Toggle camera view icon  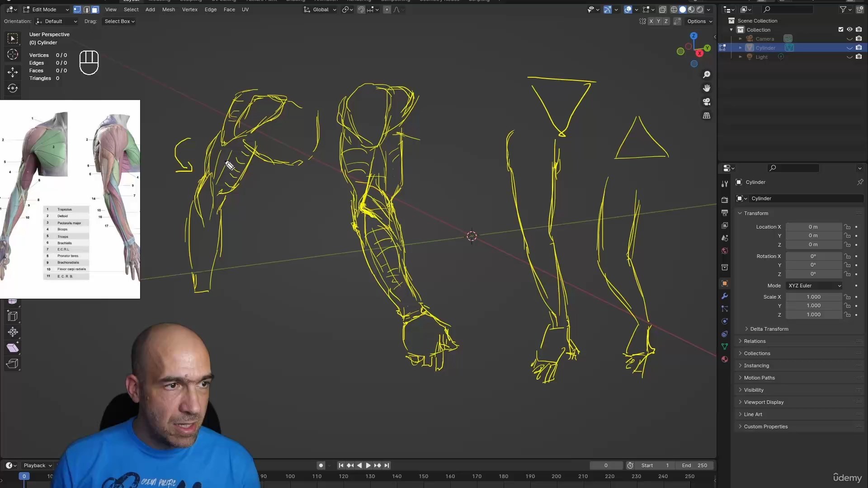(707, 102)
